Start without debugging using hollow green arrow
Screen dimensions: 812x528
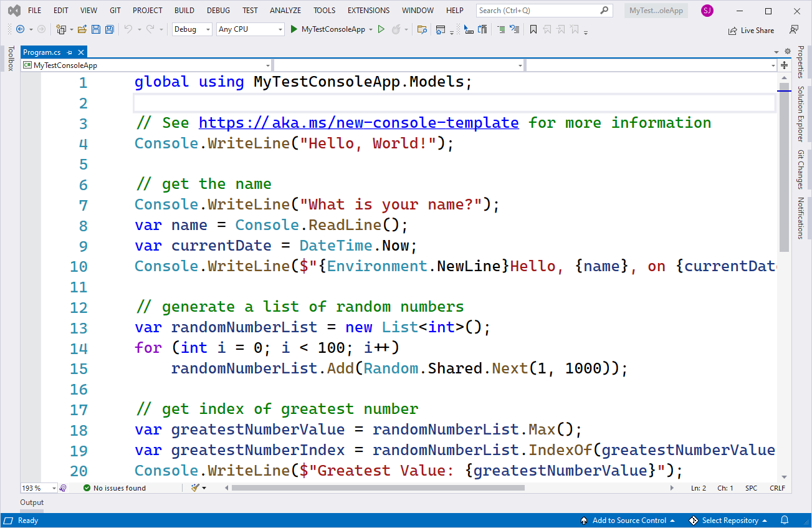click(x=381, y=29)
